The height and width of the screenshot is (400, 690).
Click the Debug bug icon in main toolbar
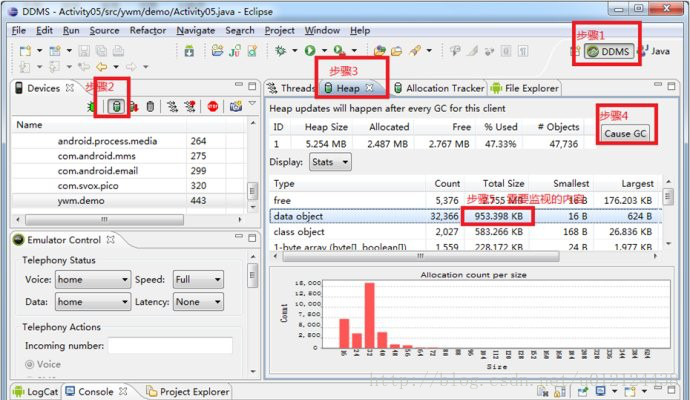280,51
